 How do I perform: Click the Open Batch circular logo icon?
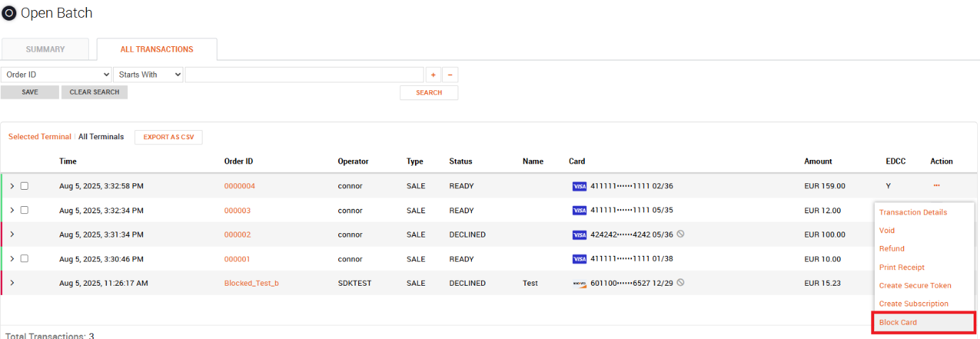[9, 14]
